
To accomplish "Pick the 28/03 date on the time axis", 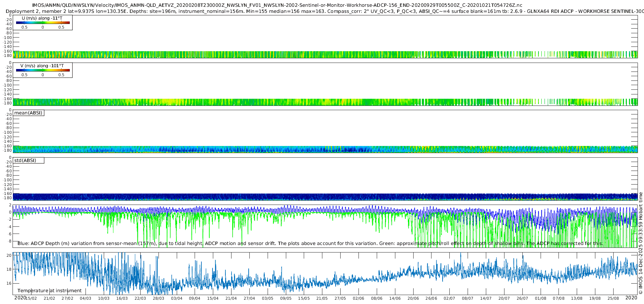I will pyautogui.click(x=158, y=298).
